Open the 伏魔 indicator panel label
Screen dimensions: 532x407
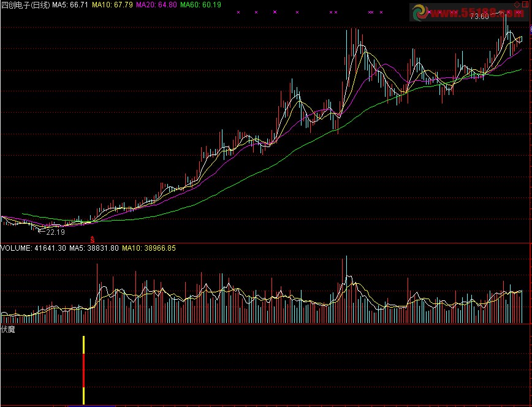8,329
